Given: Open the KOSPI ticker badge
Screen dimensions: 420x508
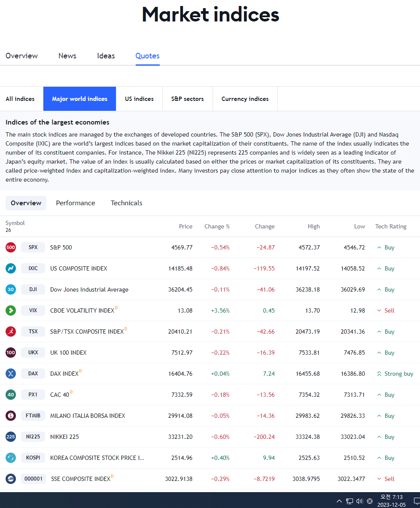Looking at the screenshot, I should 33,458.
